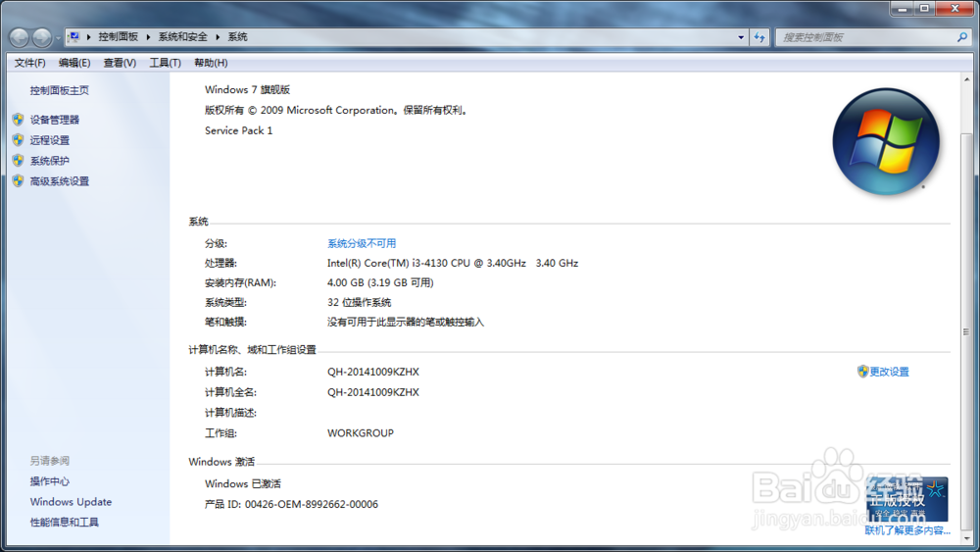
Task: Click the shield icon beside 设备管理器
Action: [18, 119]
